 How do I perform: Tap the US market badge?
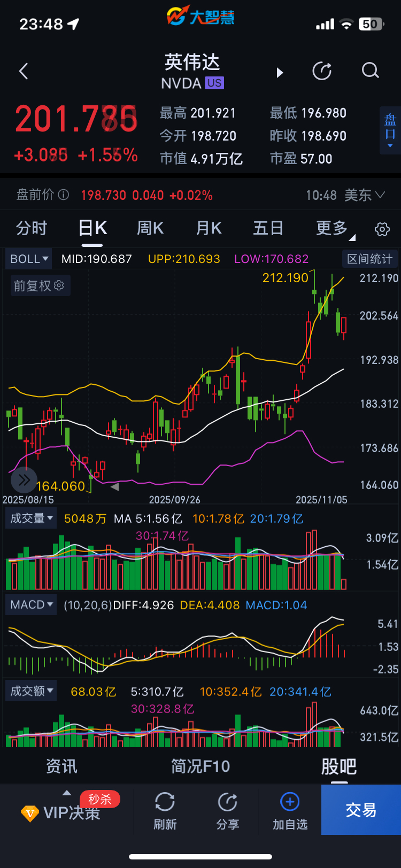pyautogui.click(x=214, y=83)
